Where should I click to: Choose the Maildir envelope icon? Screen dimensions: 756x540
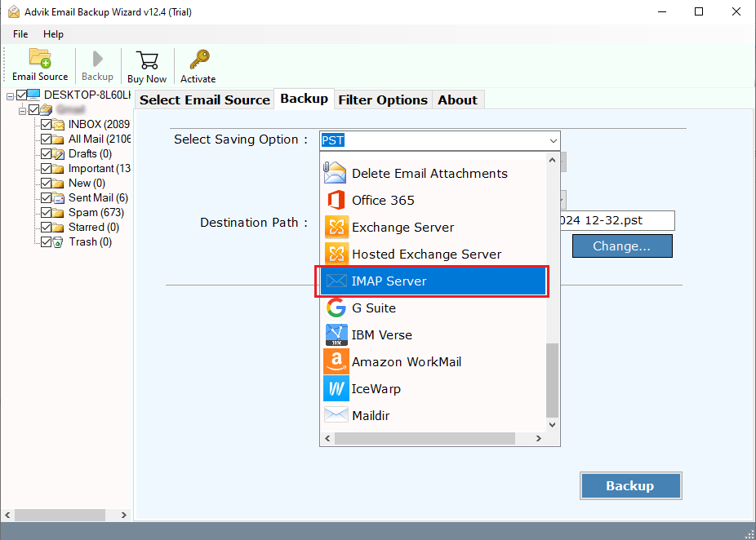(x=336, y=414)
